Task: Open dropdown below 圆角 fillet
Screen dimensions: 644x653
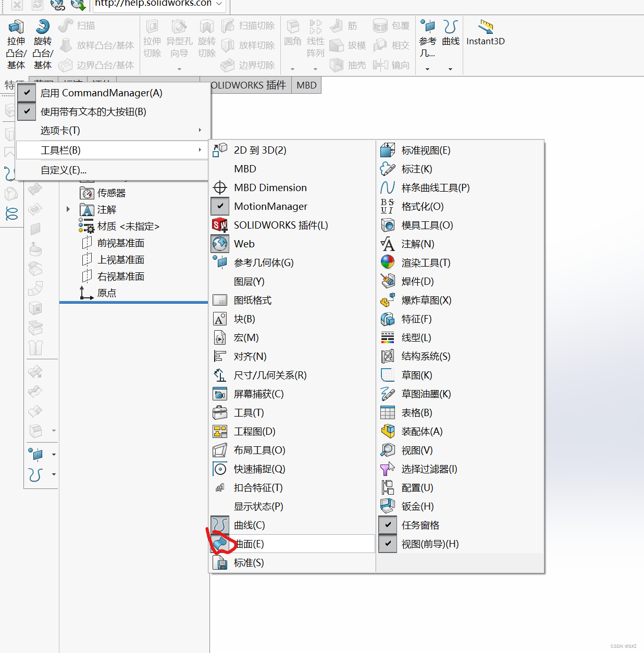Action: pyautogui.click(x=292, y=69)
